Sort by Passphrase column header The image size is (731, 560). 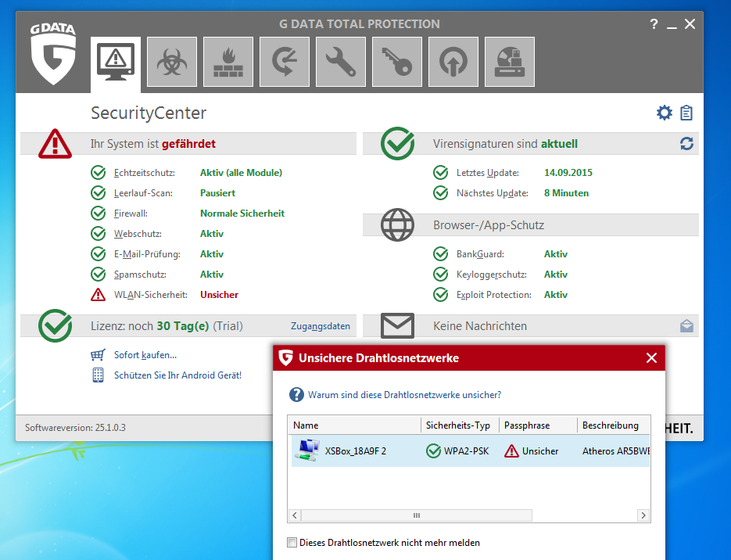point(539,425)
